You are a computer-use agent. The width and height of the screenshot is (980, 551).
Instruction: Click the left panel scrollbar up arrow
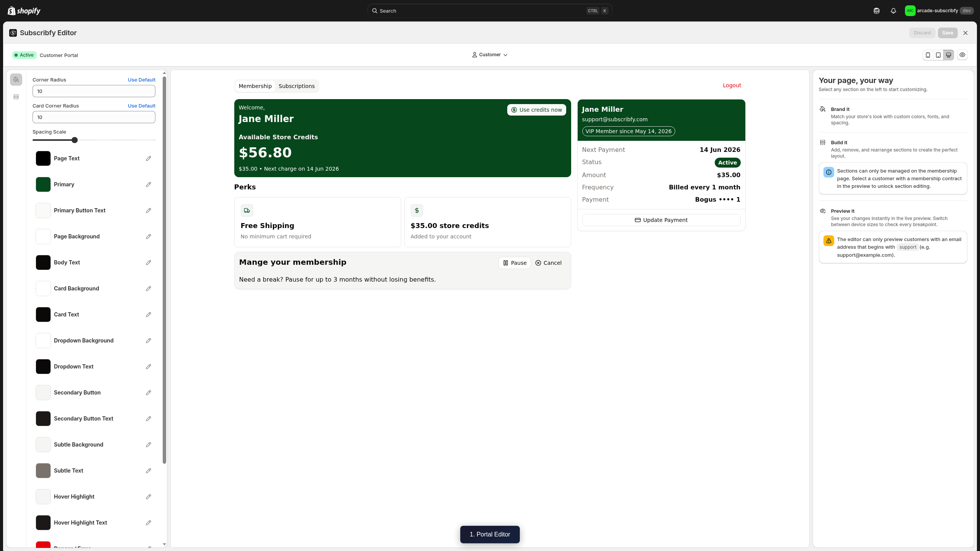pos(165,73)
